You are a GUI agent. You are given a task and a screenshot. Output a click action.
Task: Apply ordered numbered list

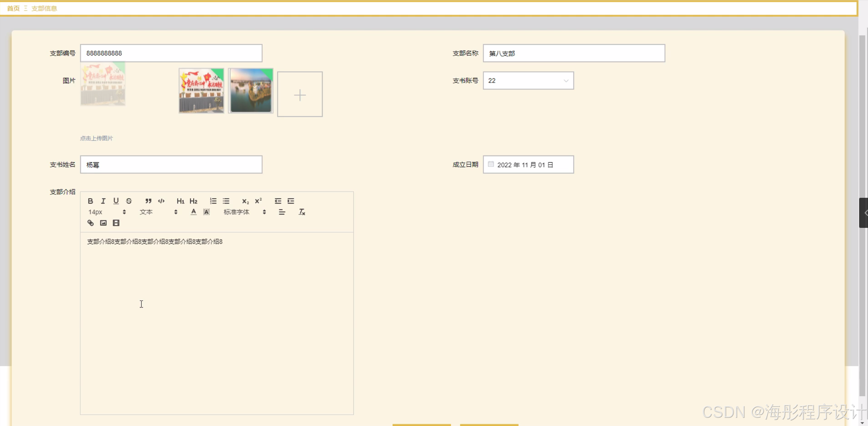[x=213, y=201]
